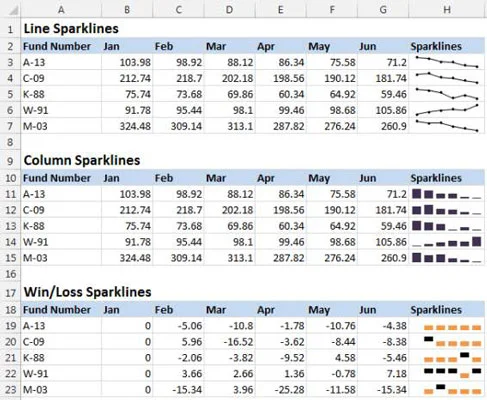Select the W-91 column sparkline cell
This screenshot has height=400, width=487.
tap(447, 242)
